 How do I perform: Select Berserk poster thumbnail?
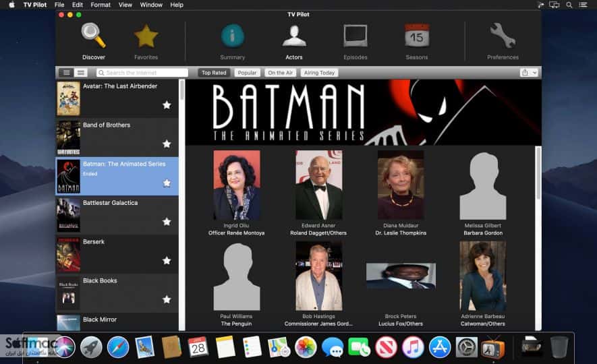click(x=69, y=254)
